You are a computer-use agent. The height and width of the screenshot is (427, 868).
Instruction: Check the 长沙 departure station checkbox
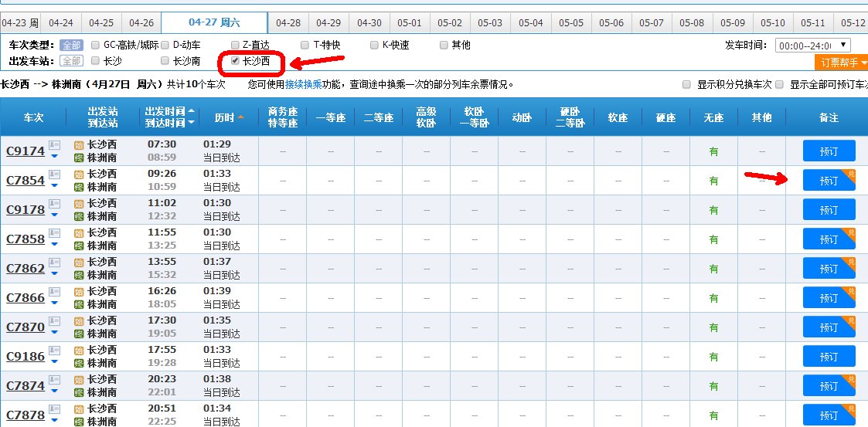[95, 61]
